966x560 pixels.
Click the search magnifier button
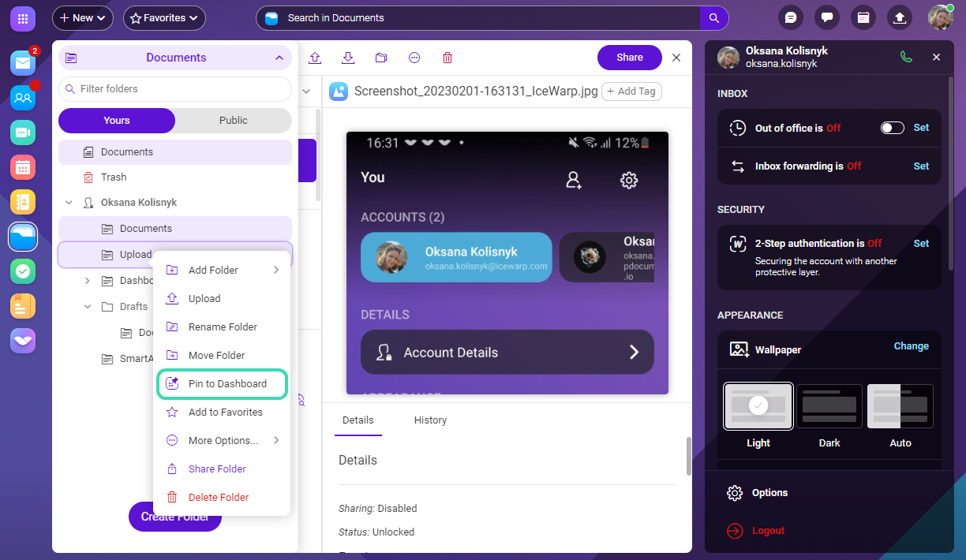713,18
